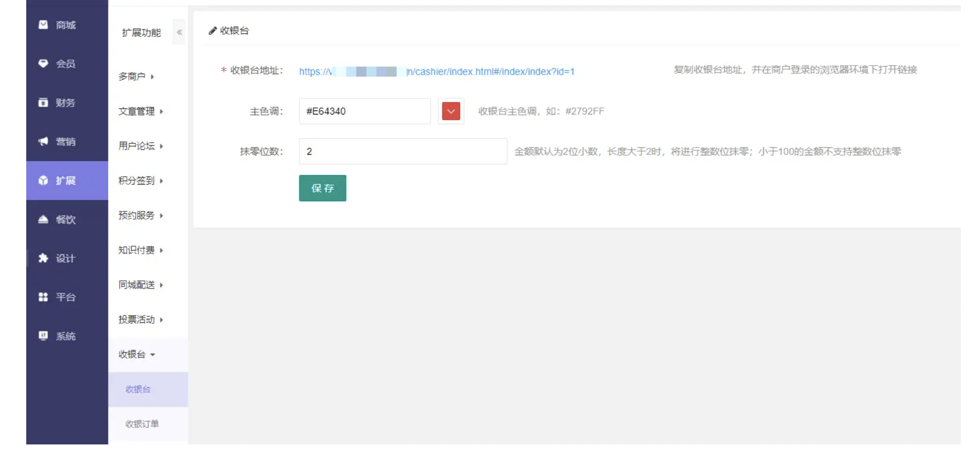Select the 收银台 submenu item
The width and height of the screenshot is (980, 452).
pos(148,389)
